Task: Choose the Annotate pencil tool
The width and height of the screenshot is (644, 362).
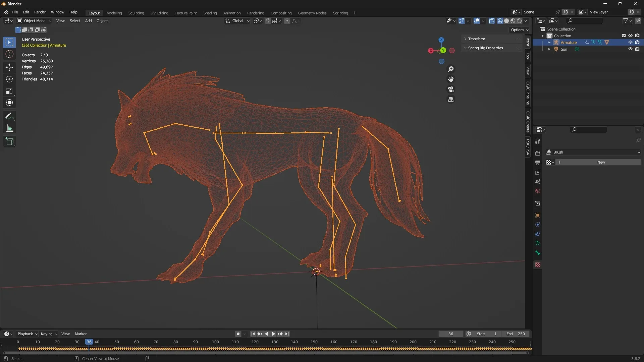Action: [x=9, y=116]
